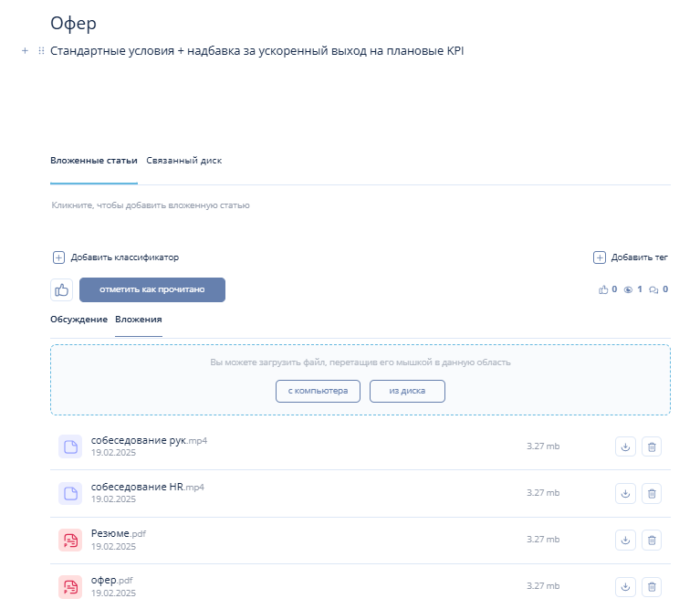
Task: Delete собеседование HR.mp4 attachment
Action: click(x=652, y=493)
